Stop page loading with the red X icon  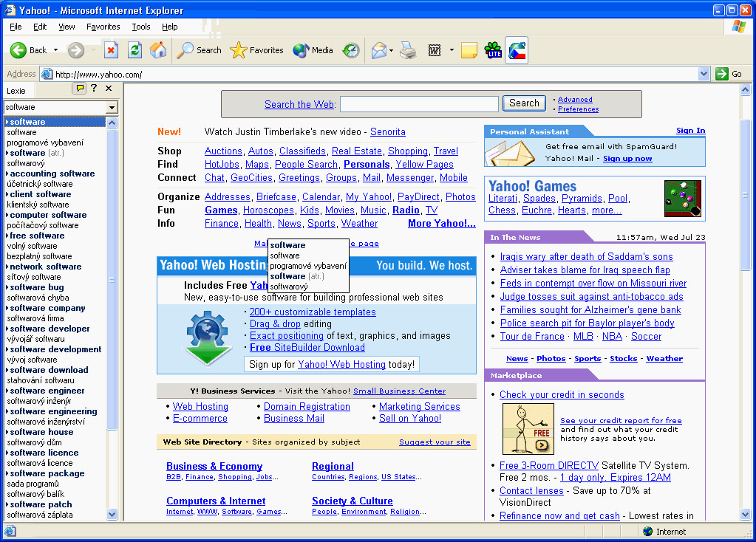112,50
